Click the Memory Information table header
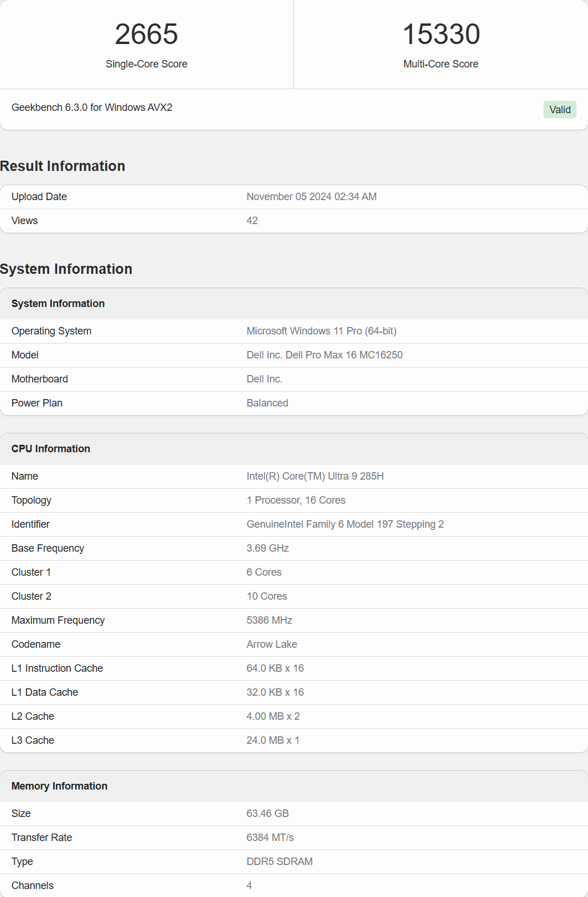This screenshot has width=588, height=897. point(59,786)
